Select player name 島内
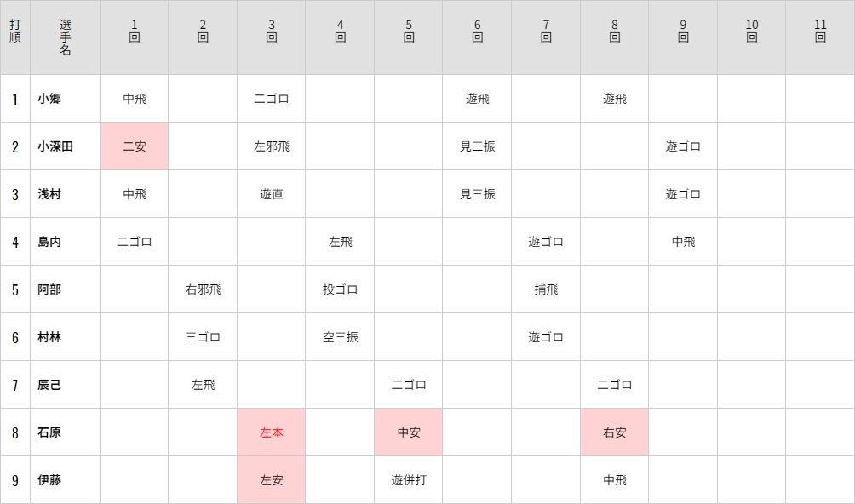 coord(49,242)
